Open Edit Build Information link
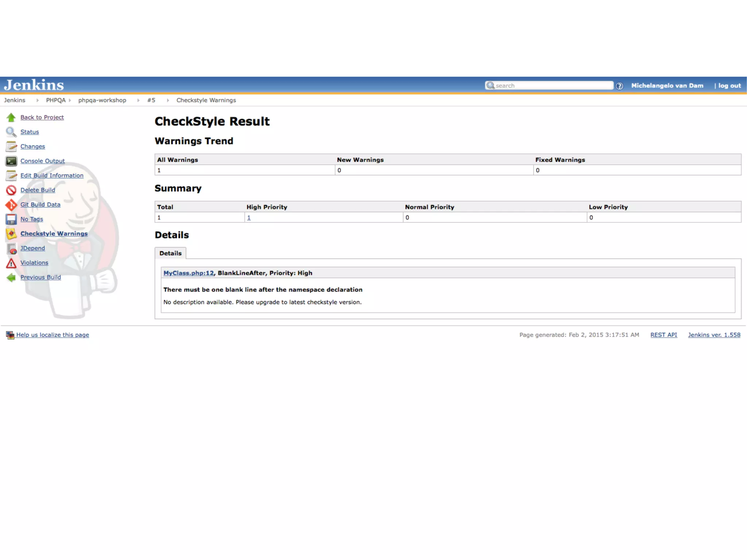Screen dimensions: 747x560 [x=52, y=176]
